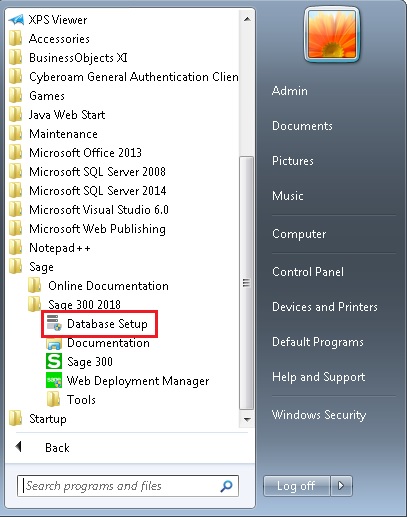Open Web Deployment Manager icon

(54, 380)
